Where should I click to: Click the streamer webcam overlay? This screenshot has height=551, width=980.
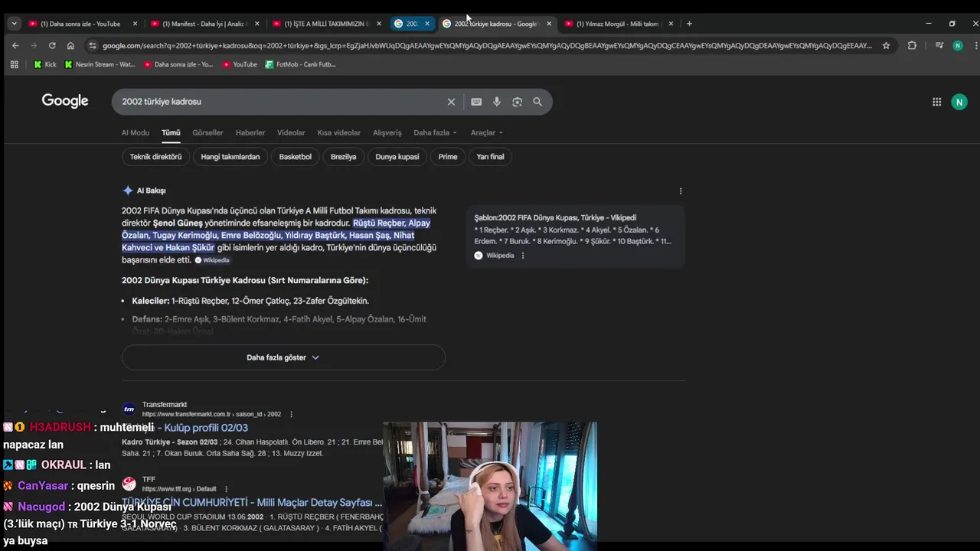(489, 486)
